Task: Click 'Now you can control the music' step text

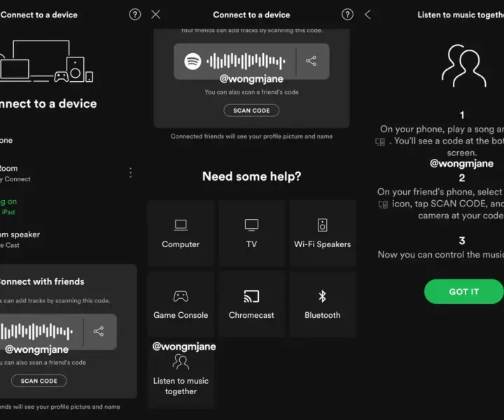Action: 441,255
